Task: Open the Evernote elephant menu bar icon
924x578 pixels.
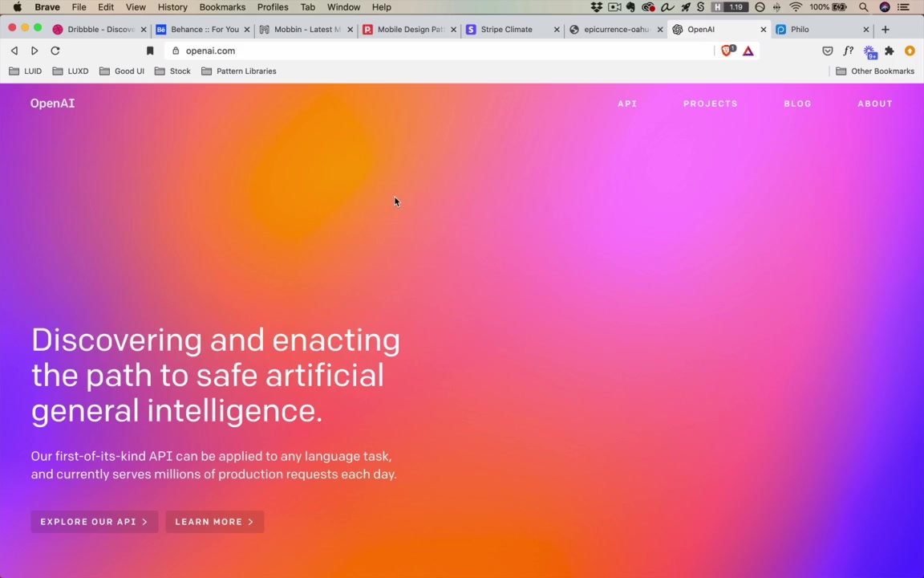Action: [631, 7]
